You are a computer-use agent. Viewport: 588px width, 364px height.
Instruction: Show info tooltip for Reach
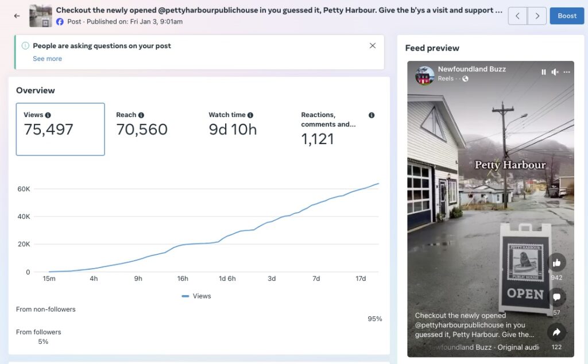pos(141,115)
